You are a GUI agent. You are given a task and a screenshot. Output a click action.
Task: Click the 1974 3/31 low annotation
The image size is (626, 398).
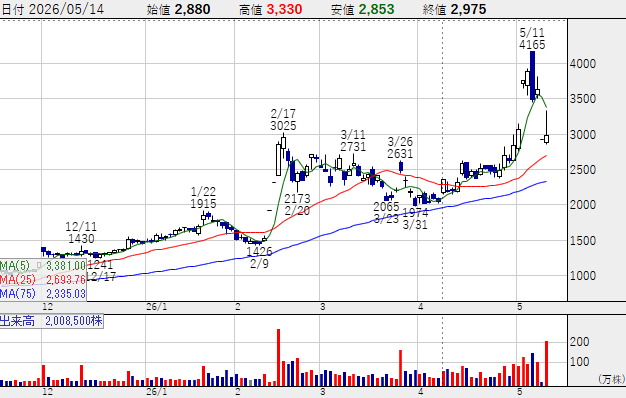click(x=415, y=218)
